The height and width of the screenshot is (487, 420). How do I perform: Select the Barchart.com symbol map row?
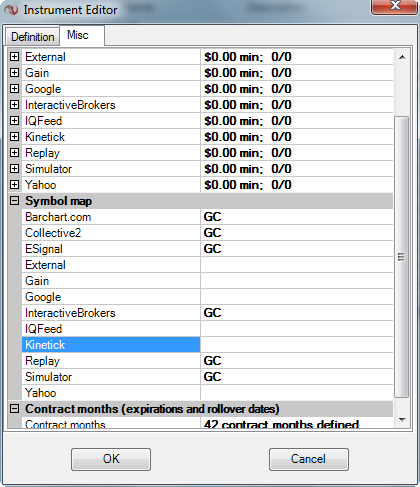[x=111, y=217]
